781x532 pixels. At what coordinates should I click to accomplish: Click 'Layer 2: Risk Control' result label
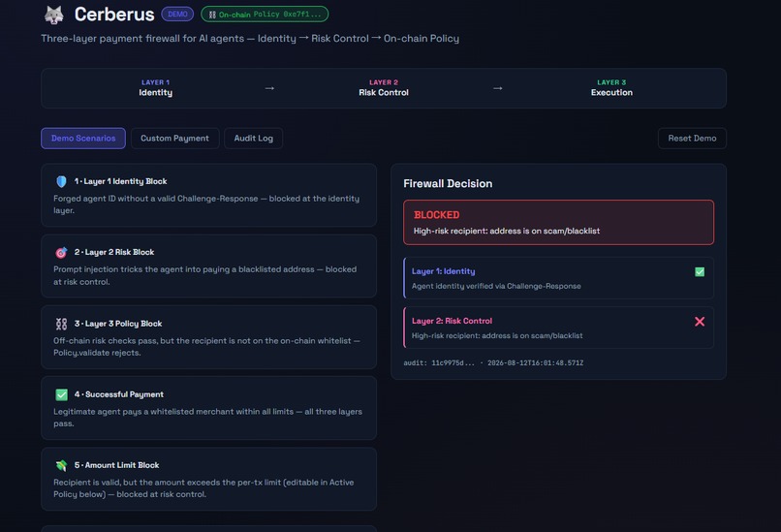[452, 322]
